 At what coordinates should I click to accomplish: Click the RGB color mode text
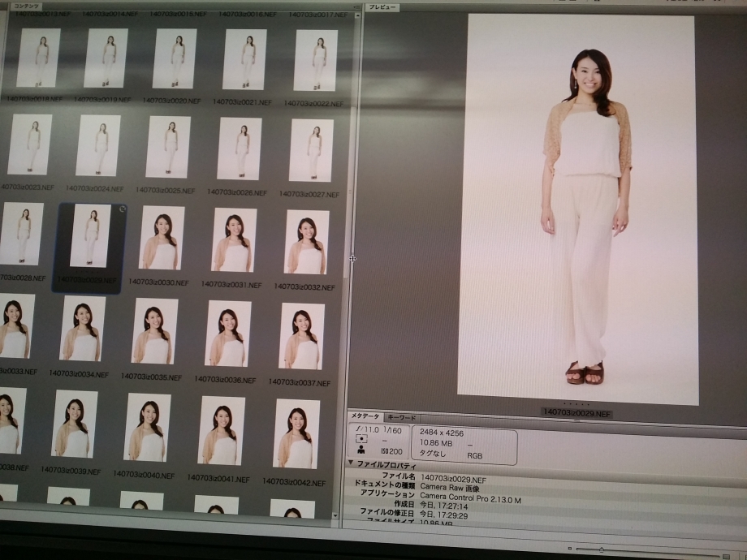point(475,456)
